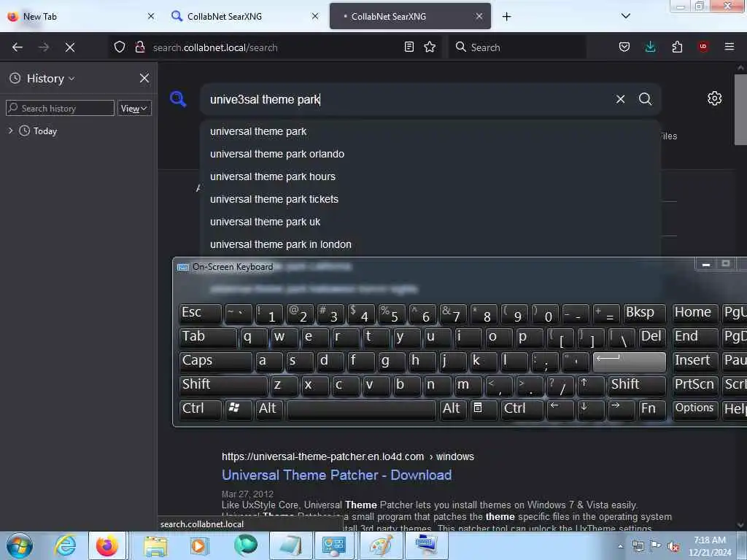Toggle right Shift on On-Screen Keyboard
The width and height of the screenshot is (747, 560).
636,385
